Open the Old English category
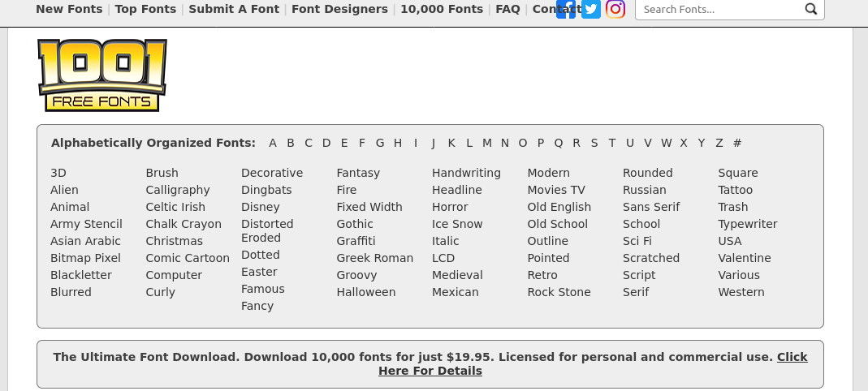868x391 pixels. 559,208
